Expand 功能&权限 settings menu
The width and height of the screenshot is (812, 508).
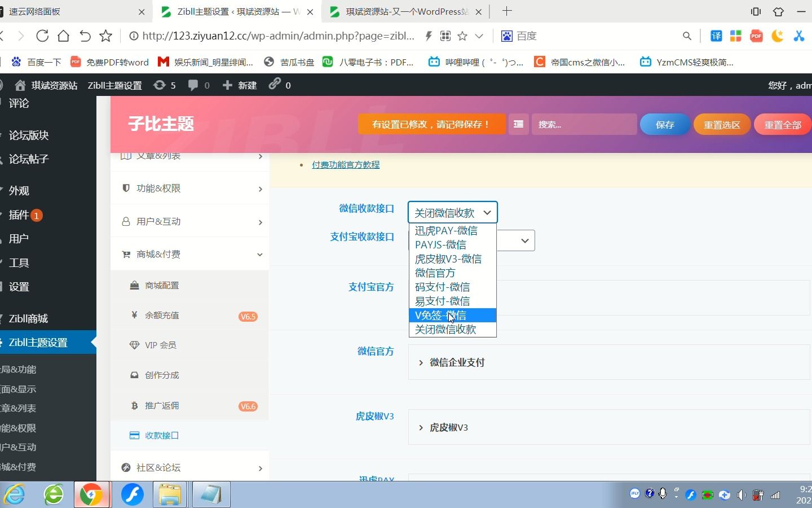[190, 189]
